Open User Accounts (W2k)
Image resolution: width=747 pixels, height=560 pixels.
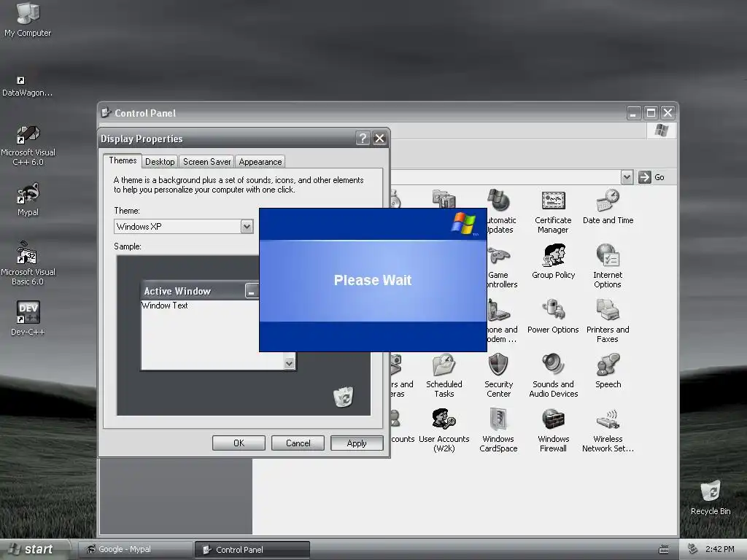pos(444,431)
